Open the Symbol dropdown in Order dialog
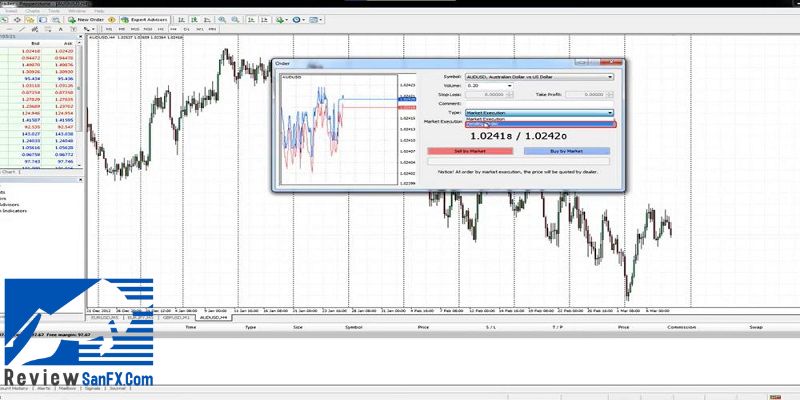Viewport: 800px width, 400px height. click(609, 76)
